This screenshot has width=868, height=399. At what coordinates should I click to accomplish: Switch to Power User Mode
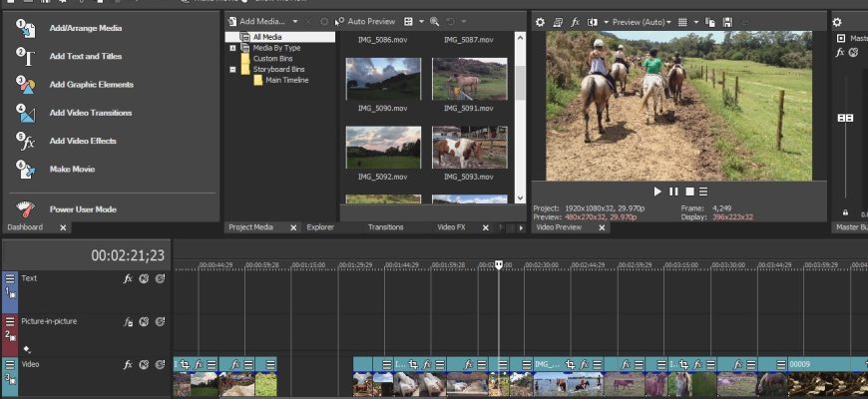(83, 209)
